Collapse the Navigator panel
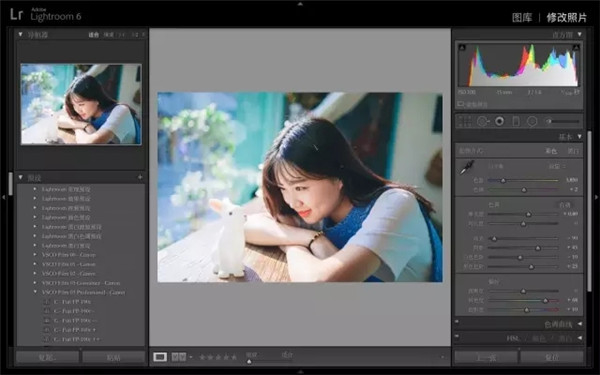The image size is (600, 375). (x=20, y=34)
